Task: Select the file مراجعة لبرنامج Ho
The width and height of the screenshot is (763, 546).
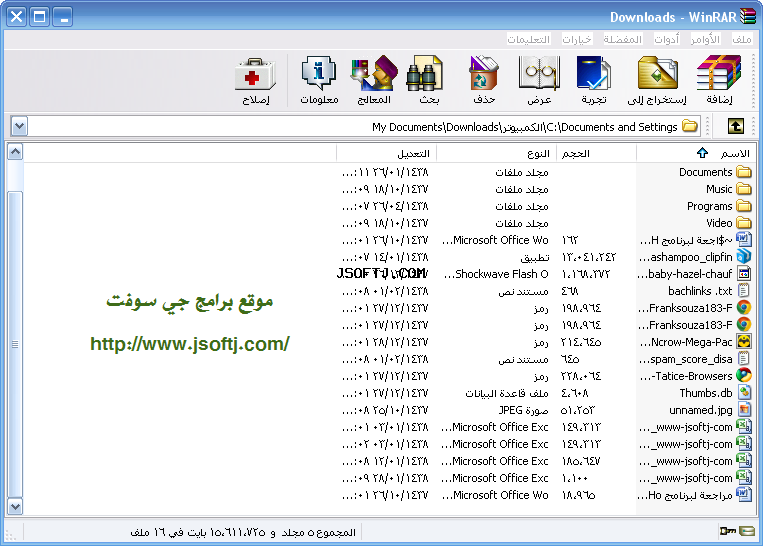Action: tap(685, 495)
